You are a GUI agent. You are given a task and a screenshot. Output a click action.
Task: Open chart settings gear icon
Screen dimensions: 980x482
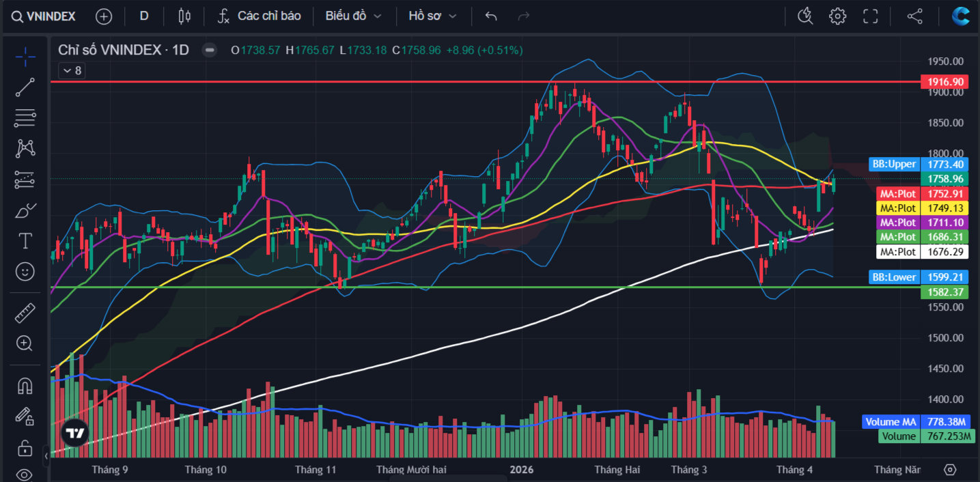(838, 16)
